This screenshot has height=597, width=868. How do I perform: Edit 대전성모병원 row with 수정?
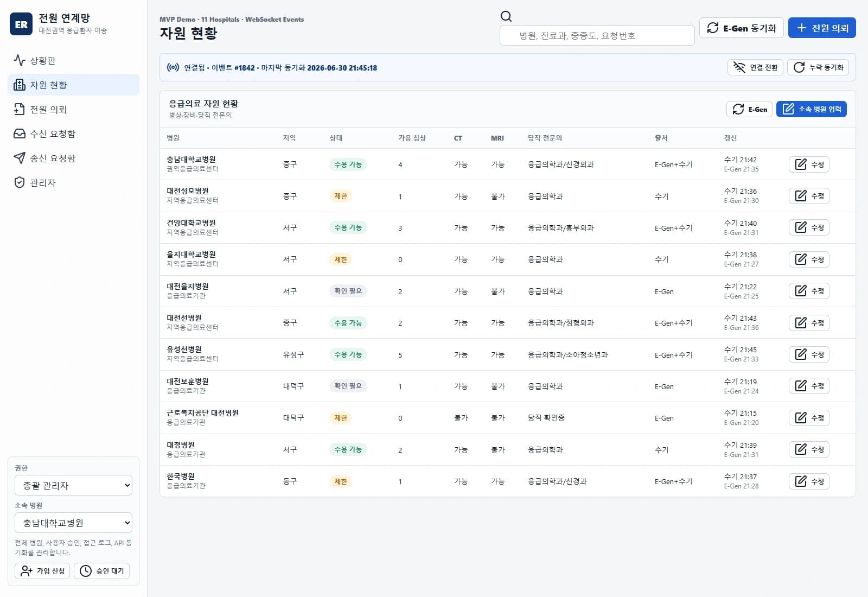click(x=809, y=196)
